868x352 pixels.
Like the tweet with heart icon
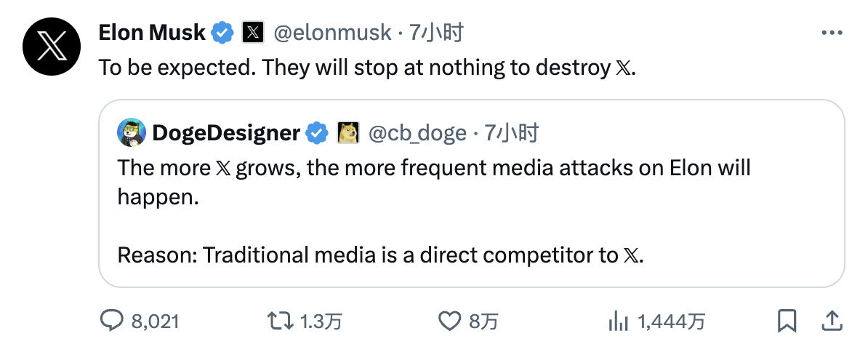tap(449, 321)
